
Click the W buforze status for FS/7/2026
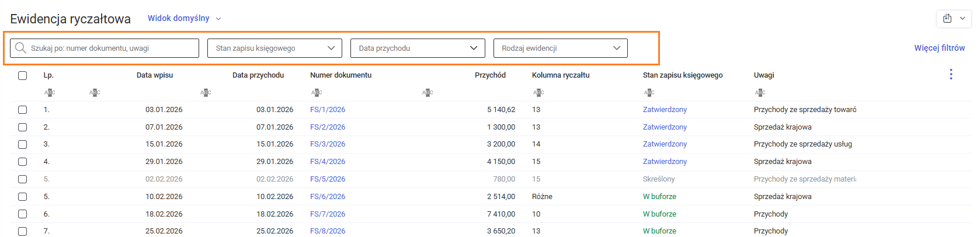[x=659, y=214]
